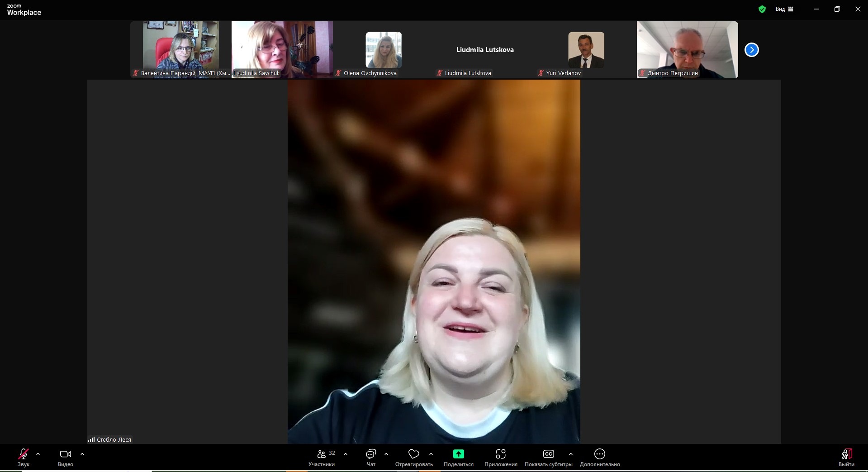868x472 pixels.
Task: Start screen sharing with Поделиться
Action: click(x=459, y=457)
